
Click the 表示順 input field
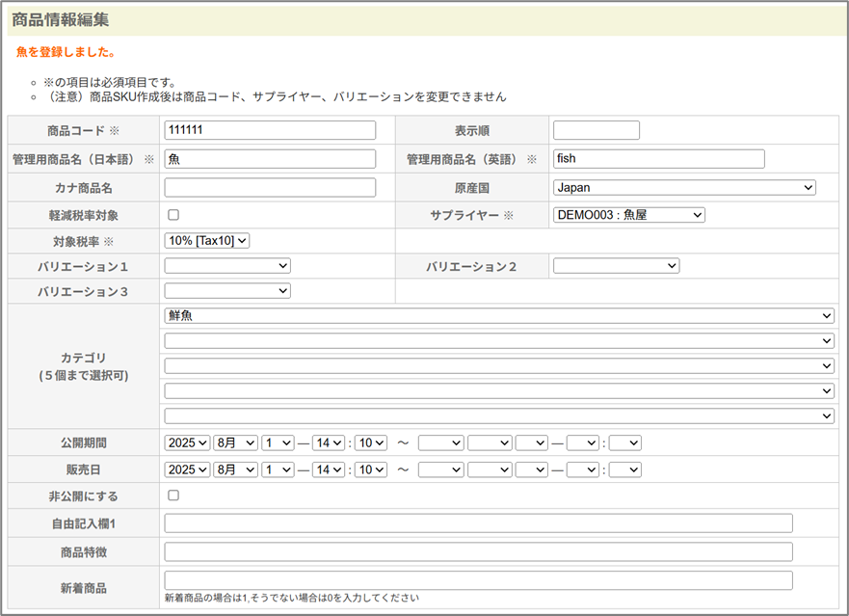[596, 130]
